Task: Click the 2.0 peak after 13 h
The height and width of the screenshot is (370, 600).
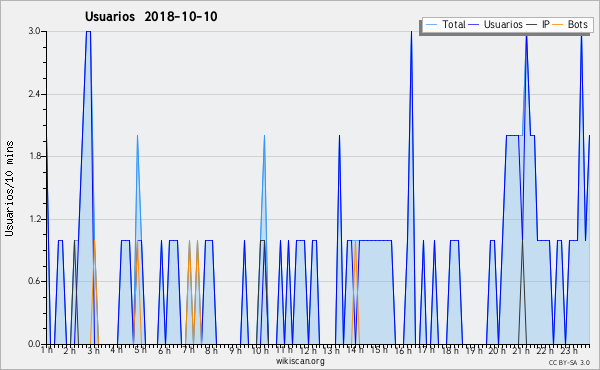Action: 339,137
